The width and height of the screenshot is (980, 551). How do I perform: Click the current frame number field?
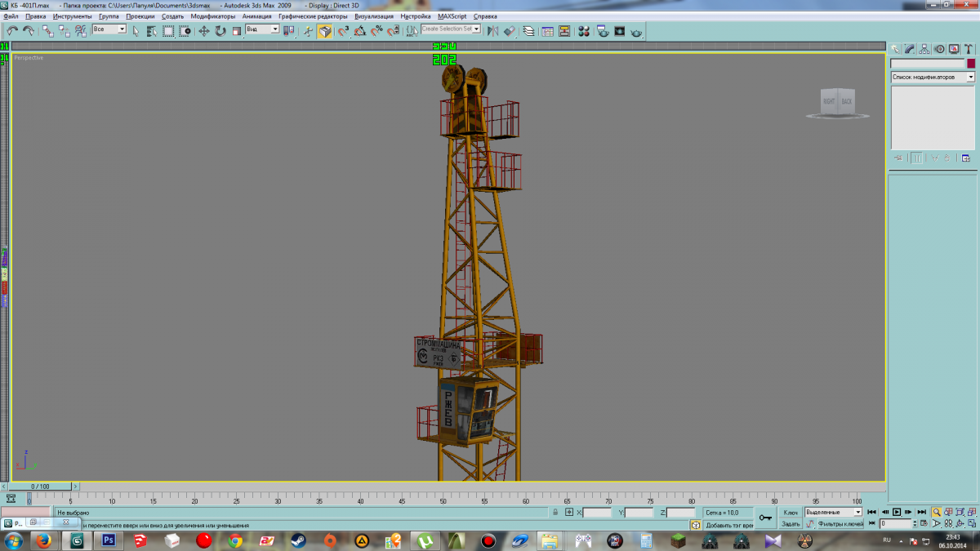pos(896,524)
